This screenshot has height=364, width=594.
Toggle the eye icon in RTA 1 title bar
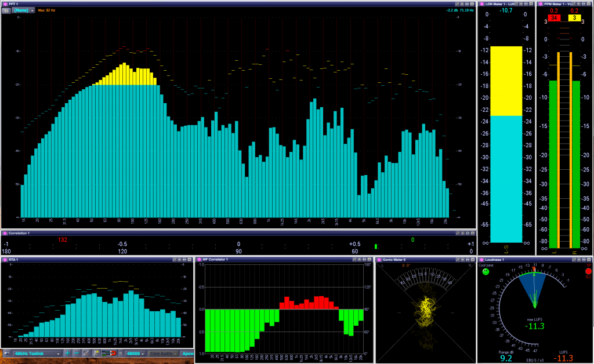(x=184, y=260)
